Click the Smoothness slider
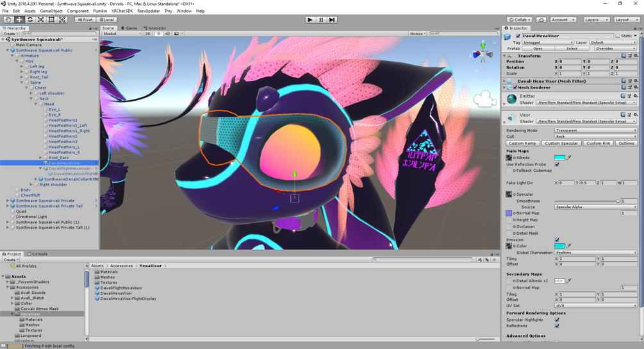Image resolution: width=644 pixels, height=349 pixels. pos(586,201)
